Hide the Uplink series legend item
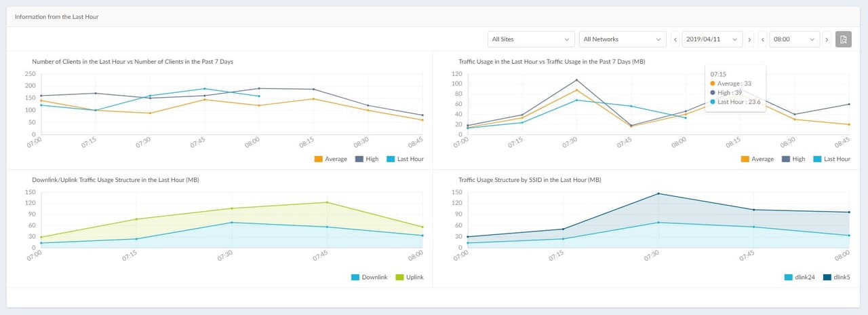The width and height of the screenshot is (868, 315). [409, 277]
